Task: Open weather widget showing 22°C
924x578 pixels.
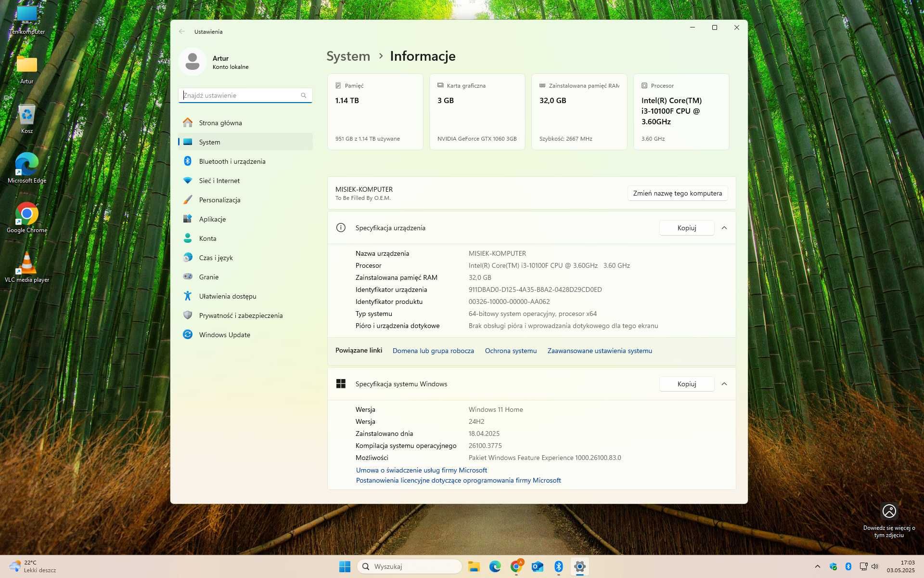Action: click(x=33, y=566)
